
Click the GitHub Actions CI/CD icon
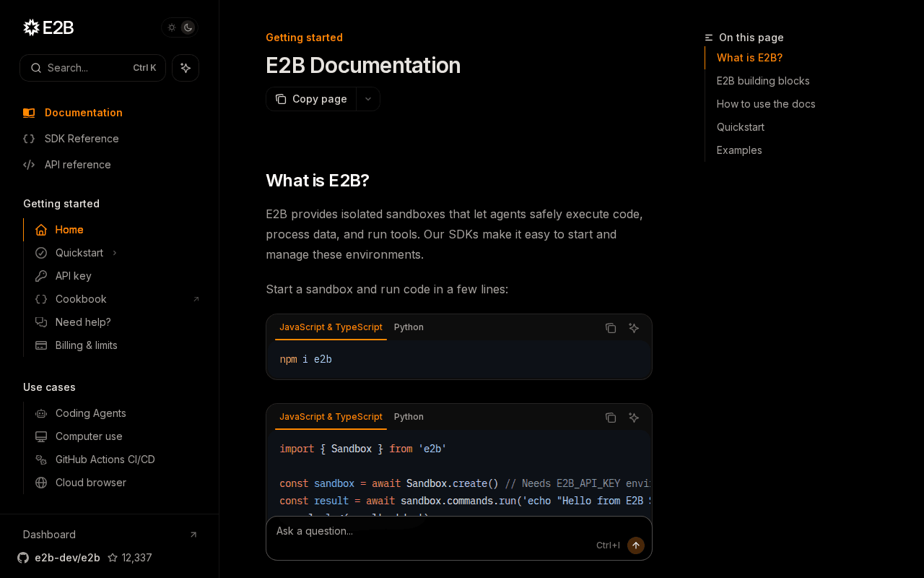click(41, 460)
